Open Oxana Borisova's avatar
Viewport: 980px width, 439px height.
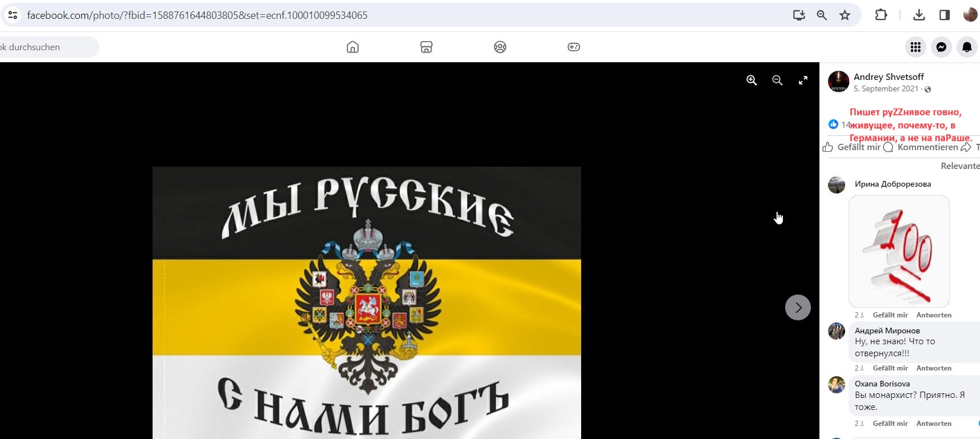point(837,385)
